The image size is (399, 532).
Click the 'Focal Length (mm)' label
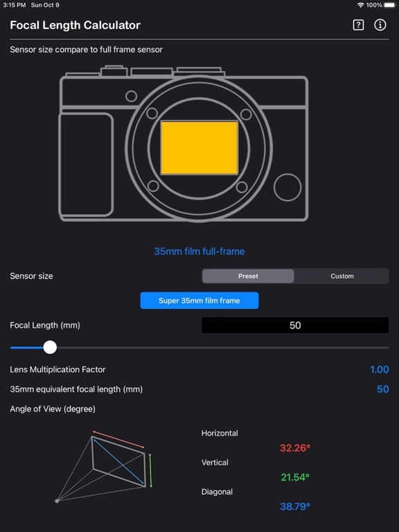click(x=45, y=326)
